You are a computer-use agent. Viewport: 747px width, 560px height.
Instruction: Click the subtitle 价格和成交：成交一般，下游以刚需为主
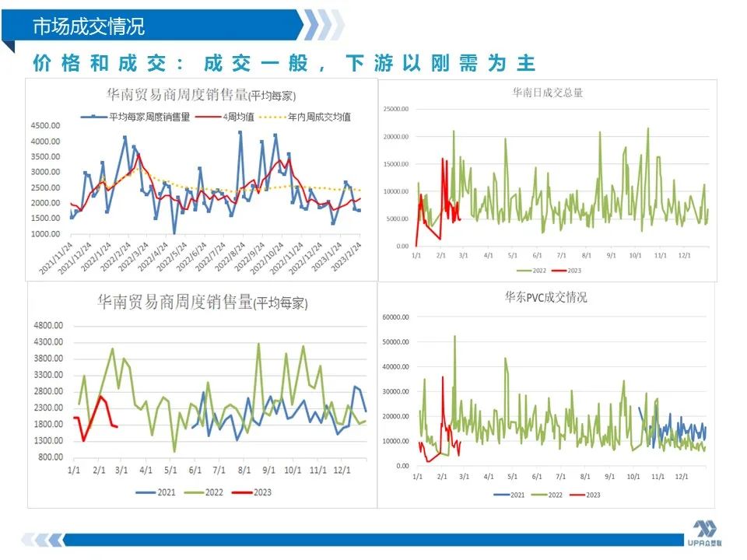pos(284,63)
